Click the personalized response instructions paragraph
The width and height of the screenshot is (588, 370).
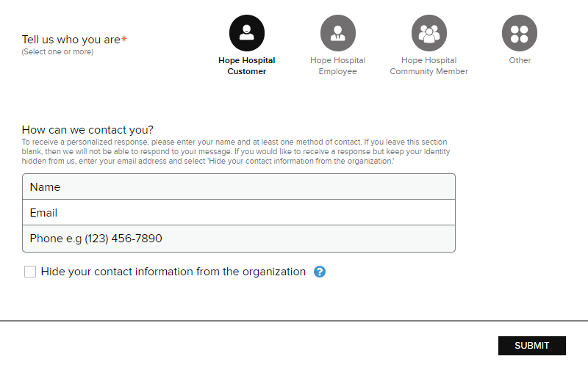(x=236, y=152)
